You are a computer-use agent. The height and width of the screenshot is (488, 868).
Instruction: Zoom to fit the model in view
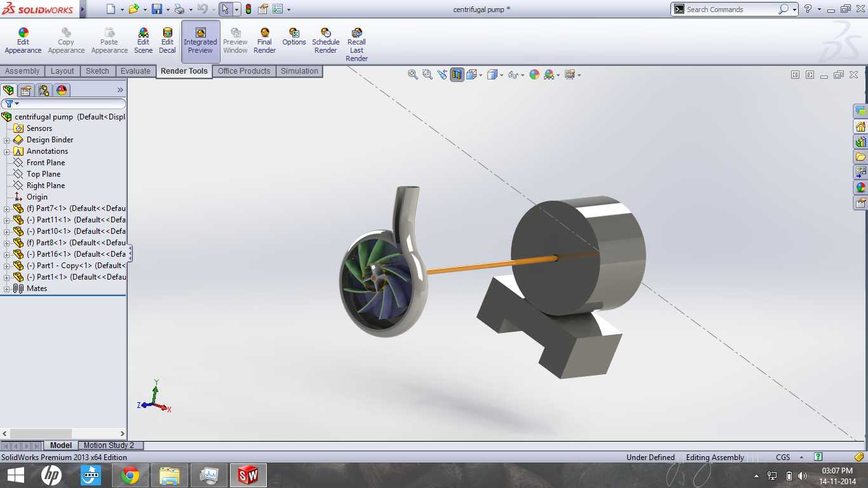coord(413,74)
